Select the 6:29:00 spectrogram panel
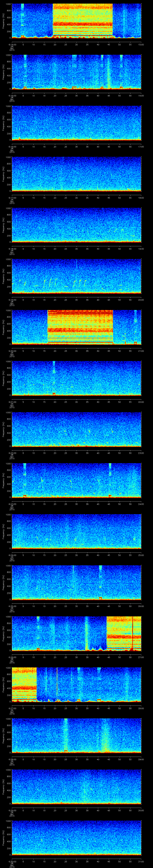The image size is (153, 868). point(76,786)
